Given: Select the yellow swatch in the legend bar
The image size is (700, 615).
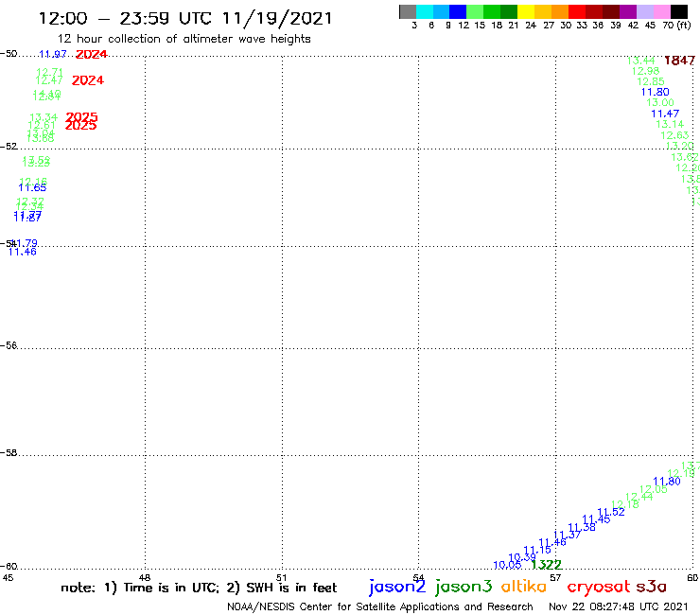Looking at the screenshot, I should click(526, 11).
